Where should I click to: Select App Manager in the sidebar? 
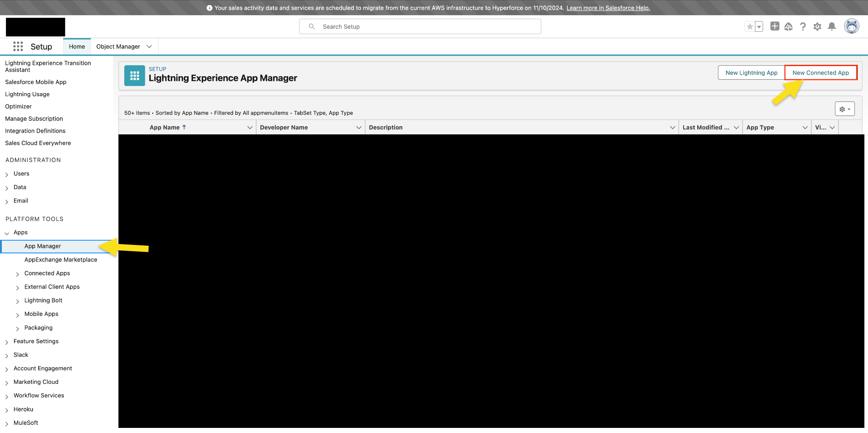[43, 246]
